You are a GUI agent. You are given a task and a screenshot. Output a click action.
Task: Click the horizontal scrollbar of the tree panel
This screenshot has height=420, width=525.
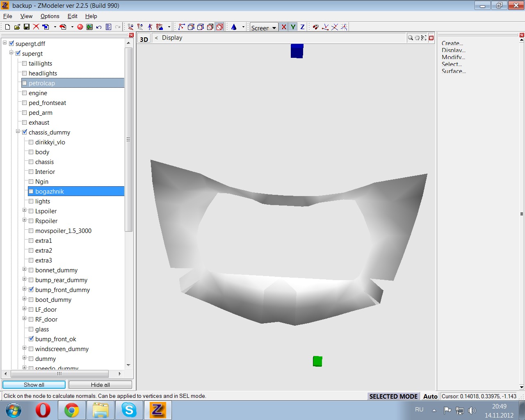59,374
